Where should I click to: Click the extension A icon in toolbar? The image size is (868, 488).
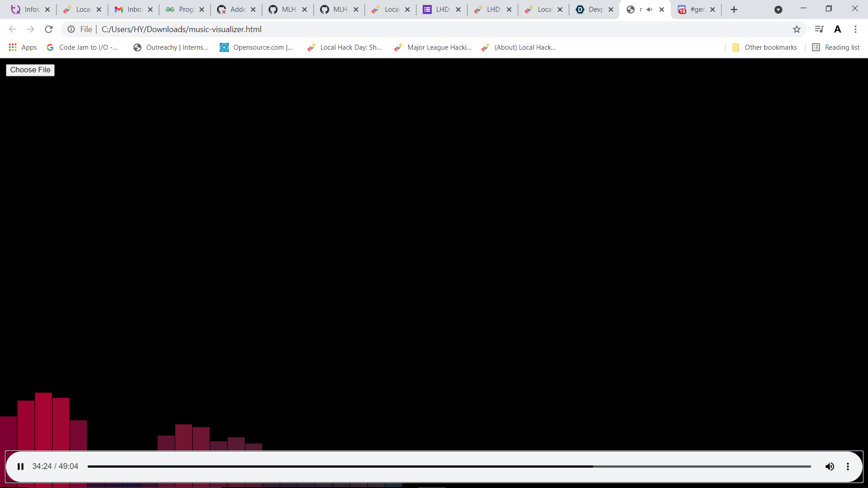(837, 29)
